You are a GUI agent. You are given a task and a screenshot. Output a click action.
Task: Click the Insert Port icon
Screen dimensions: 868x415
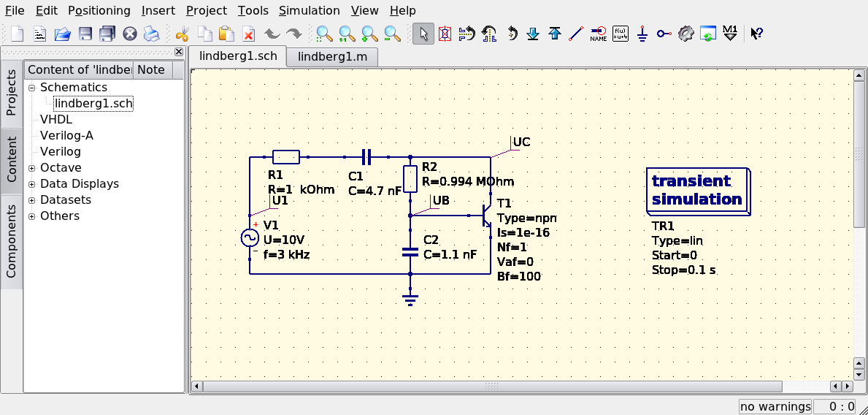[664, 34]
